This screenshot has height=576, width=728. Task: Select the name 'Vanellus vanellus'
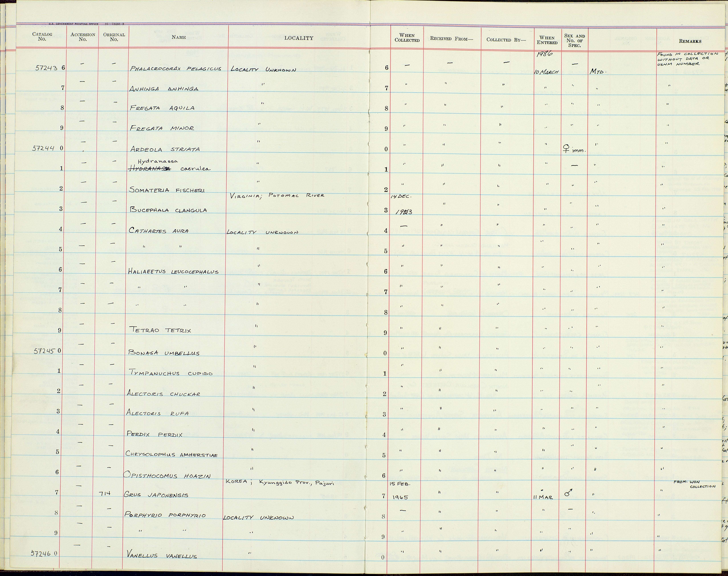162,555
